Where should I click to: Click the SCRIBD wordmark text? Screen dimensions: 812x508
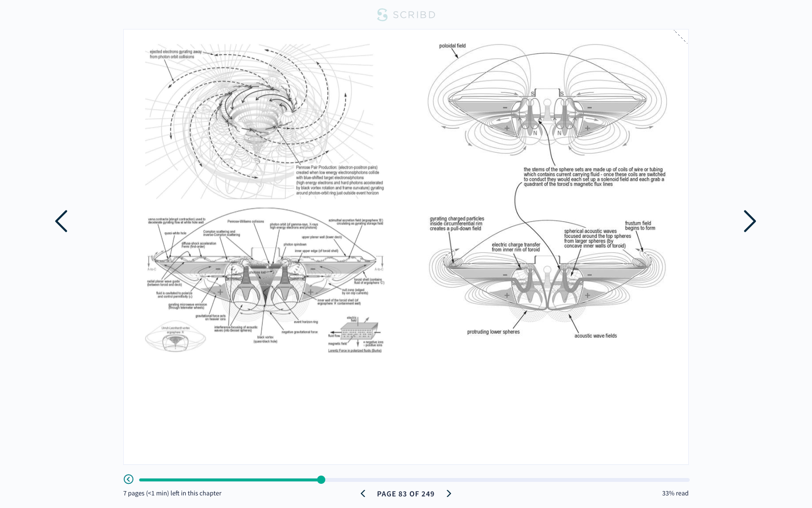pos(414,15)
